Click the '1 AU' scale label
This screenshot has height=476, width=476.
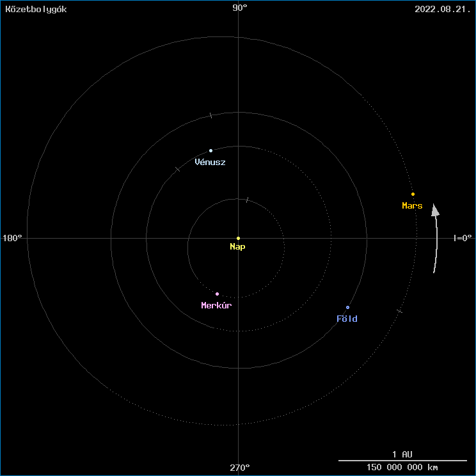tap(402, 454)
